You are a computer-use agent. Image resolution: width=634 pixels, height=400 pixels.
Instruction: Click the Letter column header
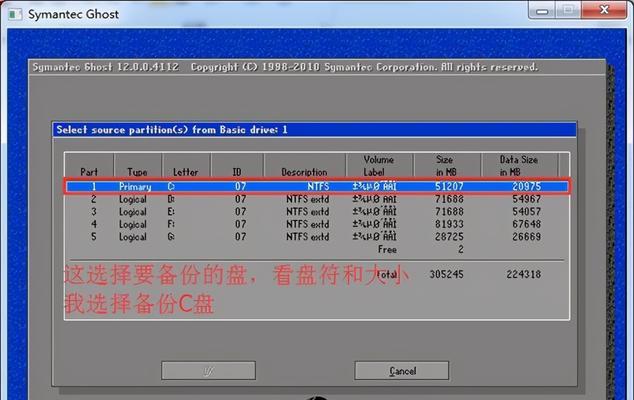tap(186, 172)
